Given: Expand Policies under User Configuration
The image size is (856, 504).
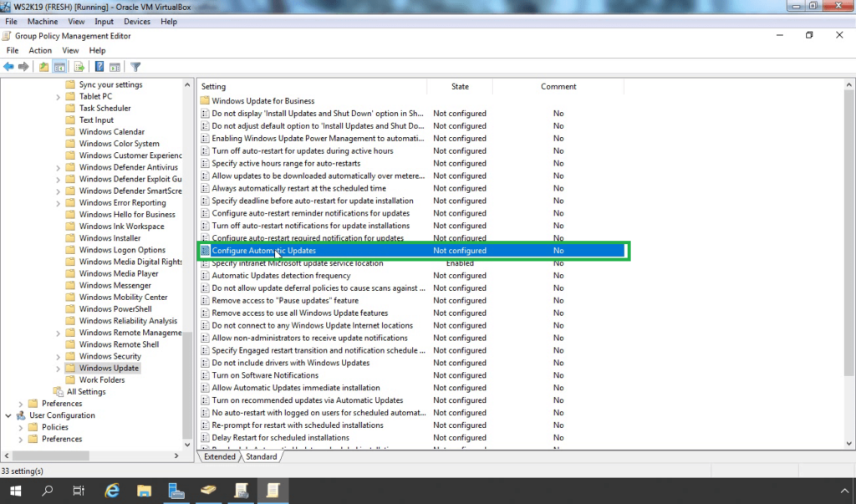Looking at the screenshot, I should (x=21, y=428).
